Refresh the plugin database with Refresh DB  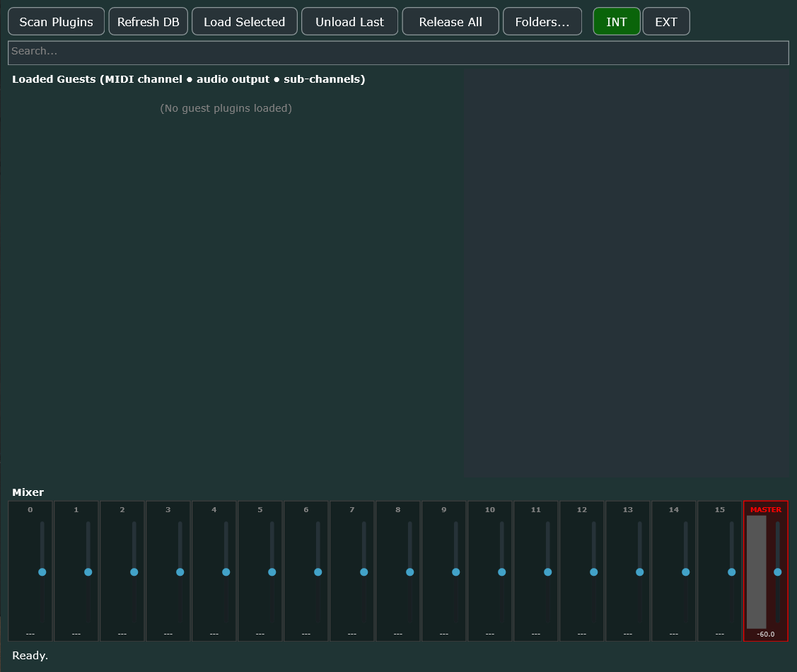coord(149,22)
